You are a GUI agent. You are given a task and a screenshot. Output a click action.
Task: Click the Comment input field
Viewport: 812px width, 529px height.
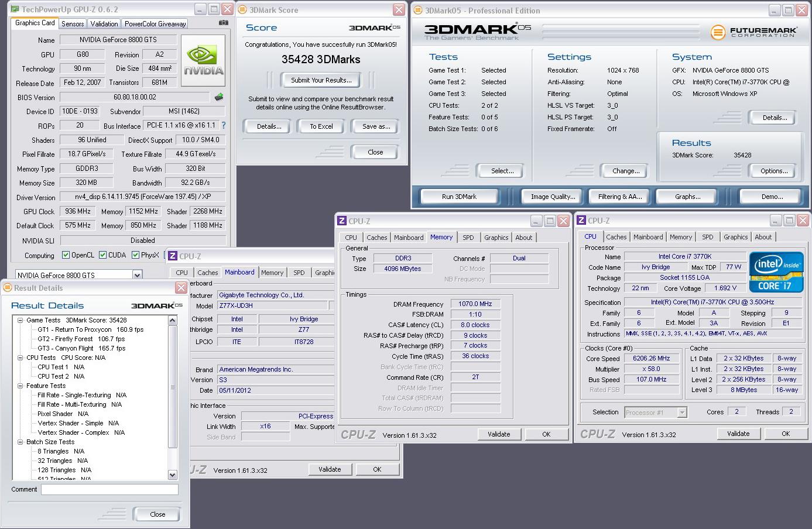109,490
